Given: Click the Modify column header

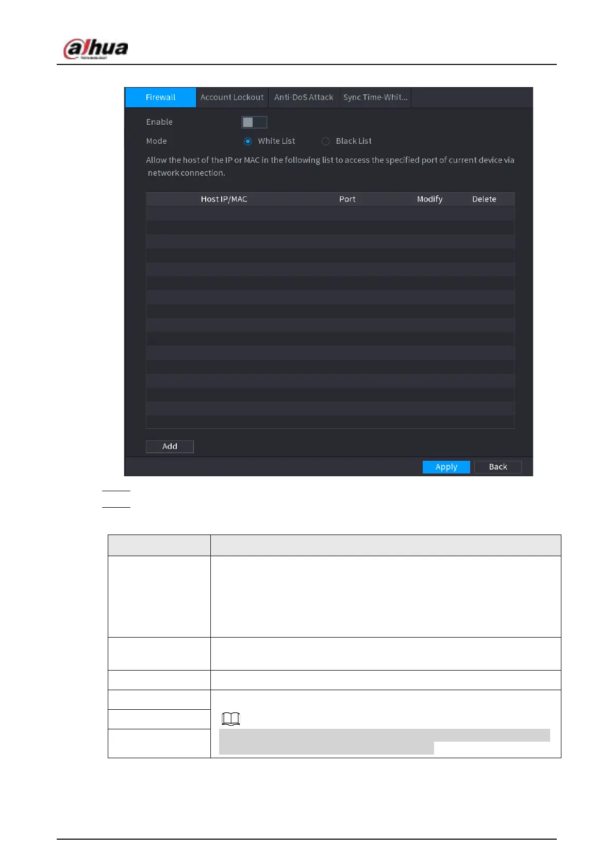Looking at the screenshot, I should (x=429, y=199).
